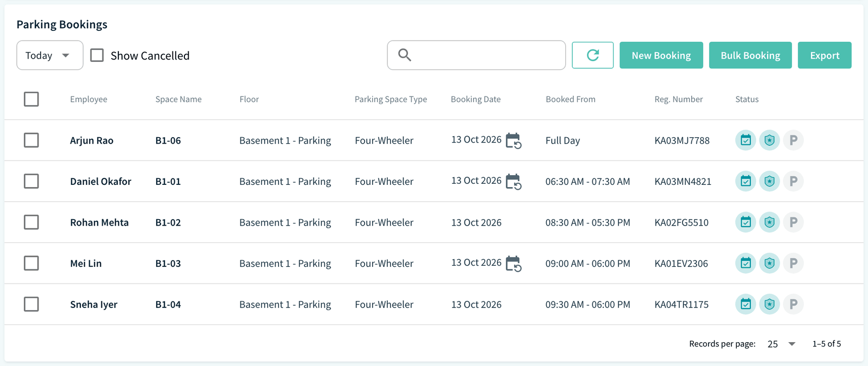Click the P parking icon for Arjun Rao

click(793, 140)
